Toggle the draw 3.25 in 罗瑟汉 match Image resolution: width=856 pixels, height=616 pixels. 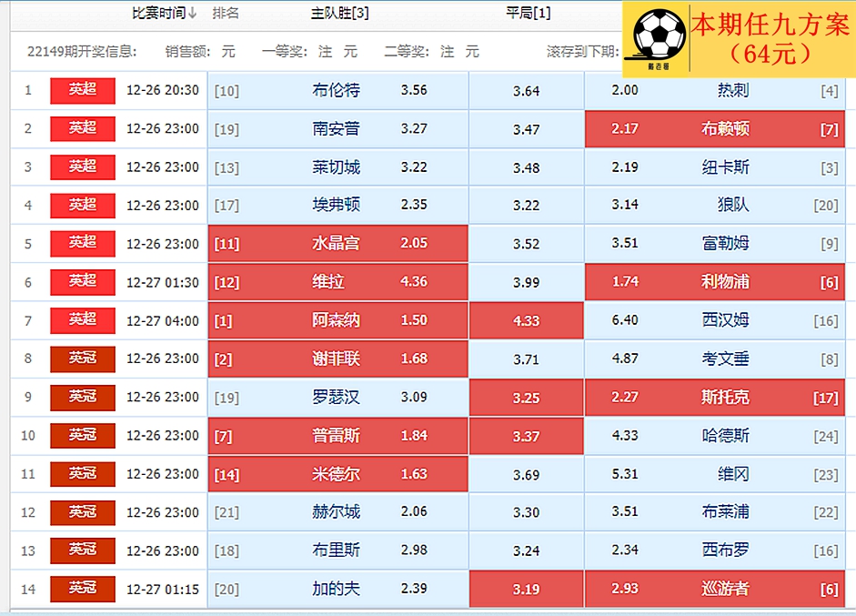526,398
